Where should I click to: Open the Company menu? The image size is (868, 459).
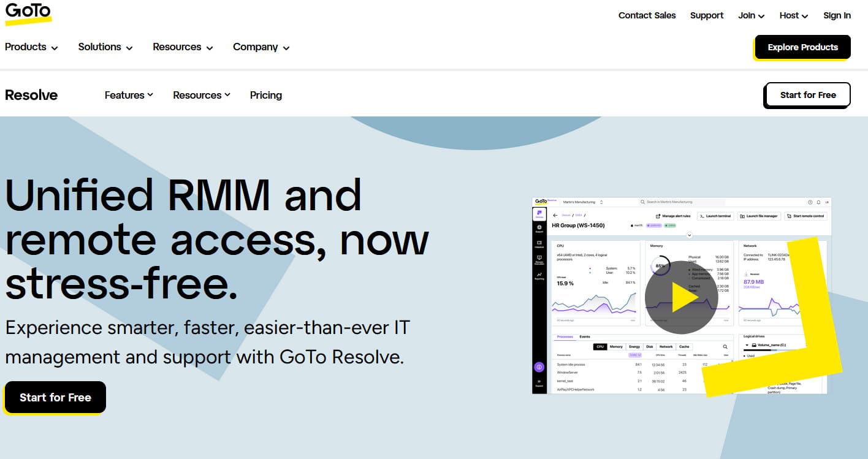261,47
